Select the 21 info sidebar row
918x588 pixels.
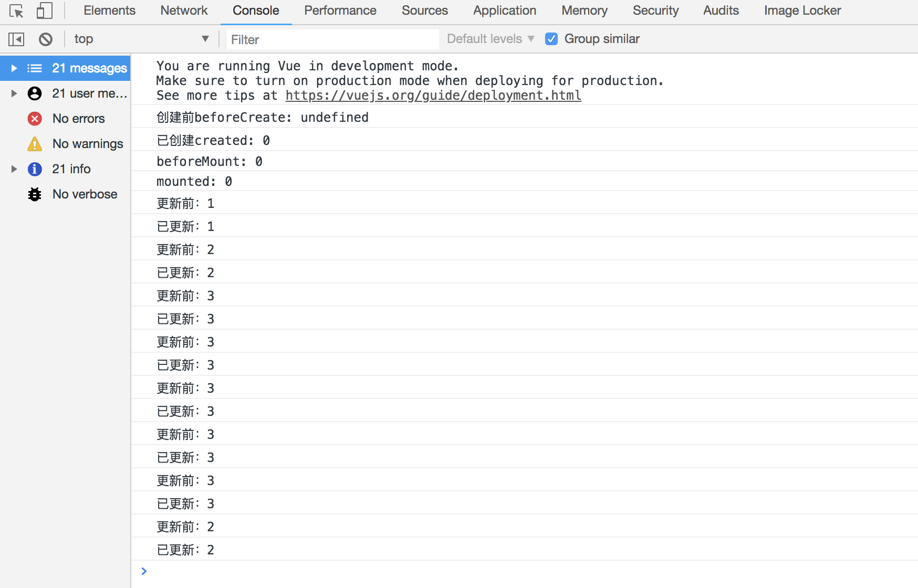(65, 169)
